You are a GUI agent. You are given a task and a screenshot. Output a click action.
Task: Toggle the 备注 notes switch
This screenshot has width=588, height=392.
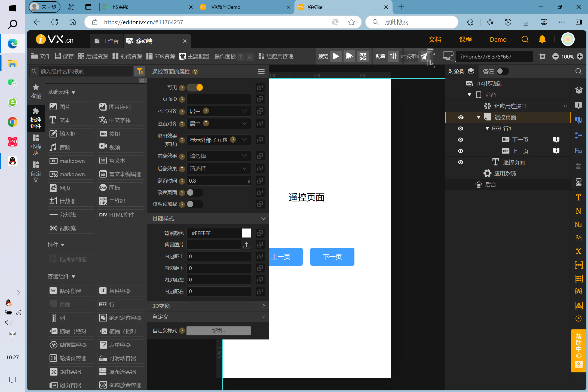point(503,71)
